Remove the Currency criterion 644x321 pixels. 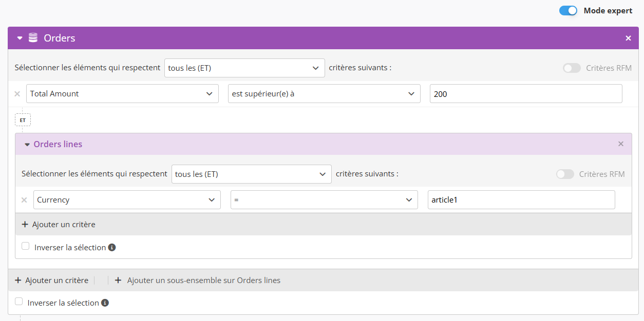(24, 200)
